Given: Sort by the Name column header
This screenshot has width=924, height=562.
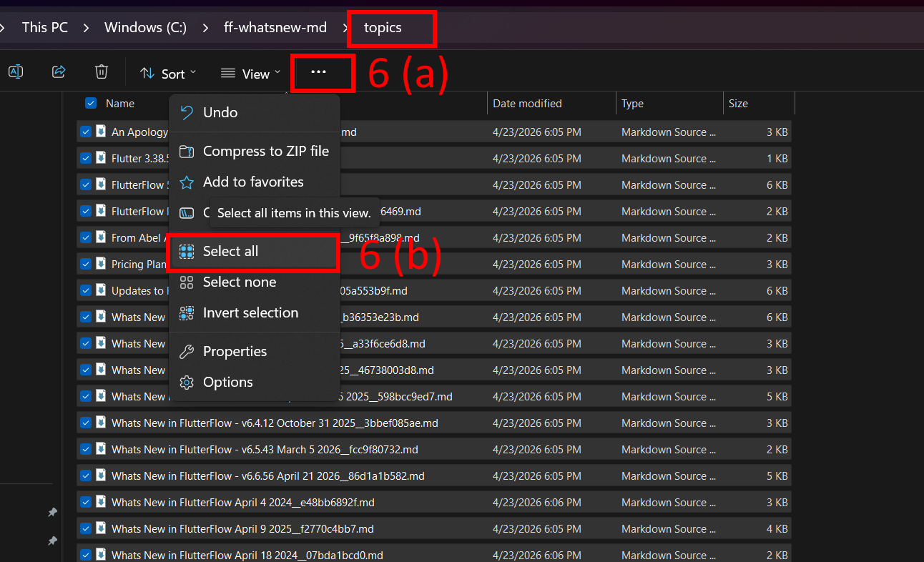Looking at the screenshot, I should coord(120,103).
